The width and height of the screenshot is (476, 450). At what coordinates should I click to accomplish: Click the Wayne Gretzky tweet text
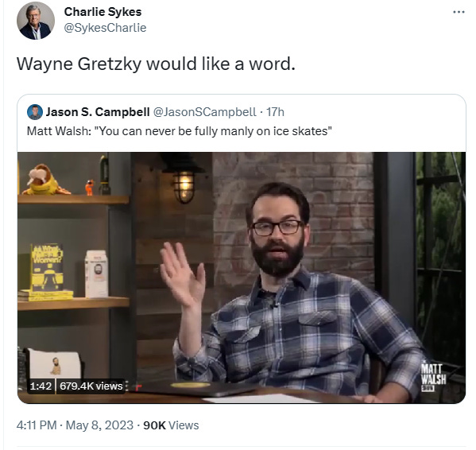[156, 64]
